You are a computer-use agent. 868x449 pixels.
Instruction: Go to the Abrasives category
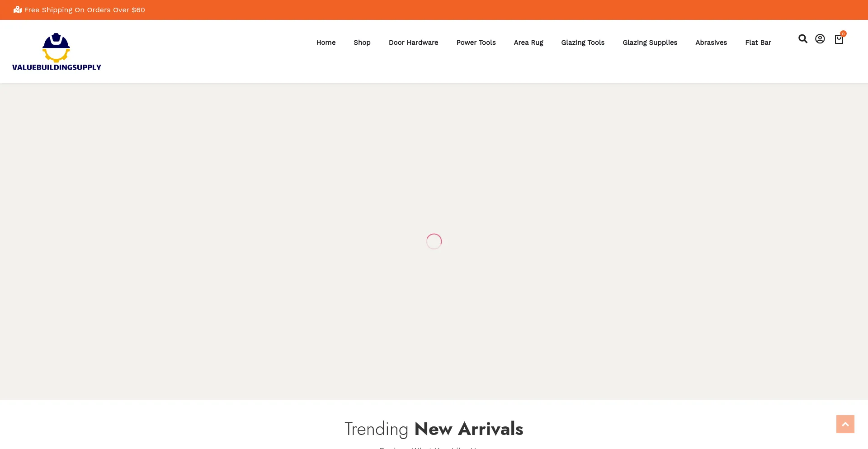711,43
